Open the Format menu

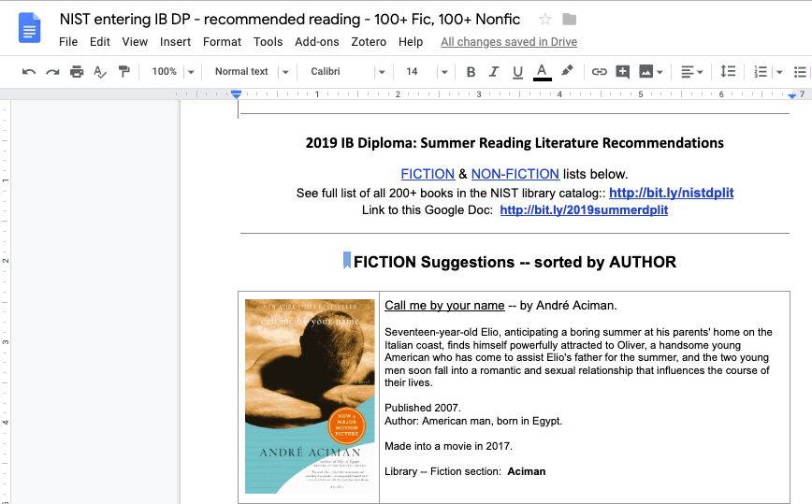coord(222,42)
